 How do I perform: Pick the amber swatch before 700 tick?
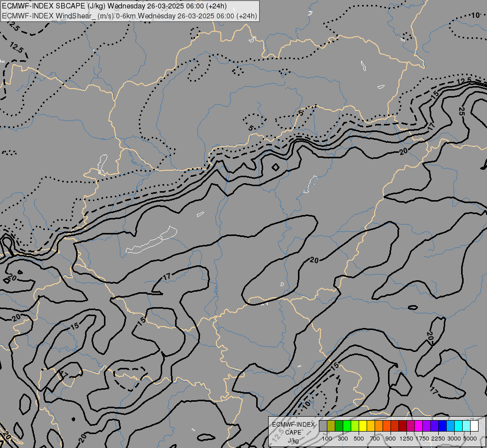click(x=371, y=426)
